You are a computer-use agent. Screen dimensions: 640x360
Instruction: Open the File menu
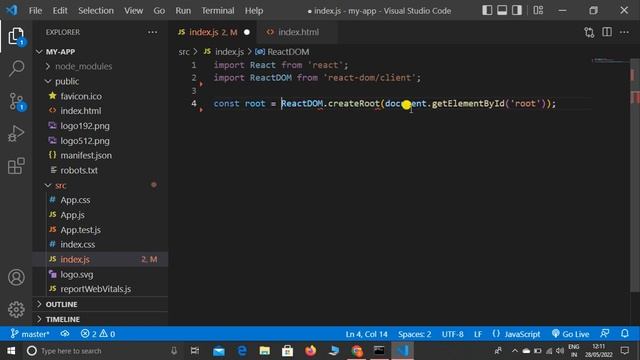pyautogui.click(x=36, y=11)
